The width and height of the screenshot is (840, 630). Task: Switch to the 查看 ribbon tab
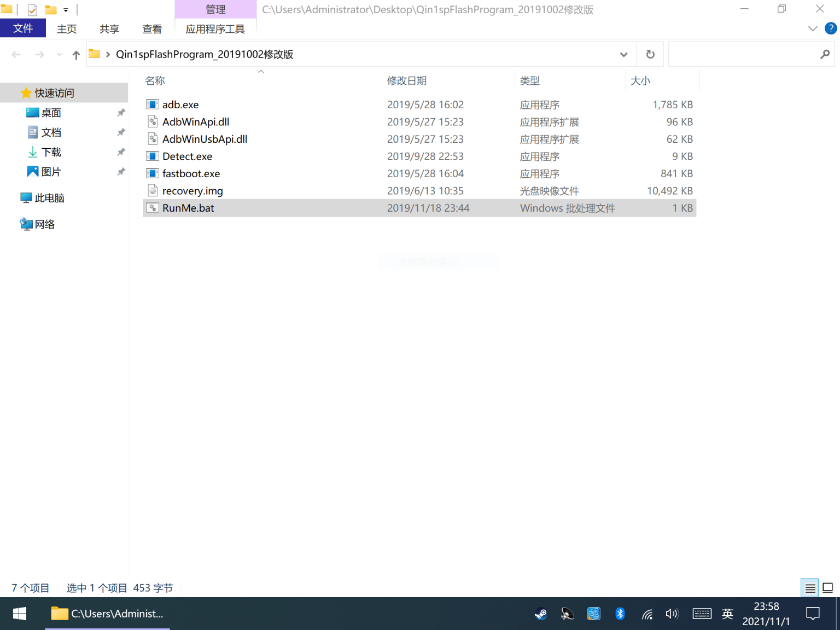pos(151,29)
